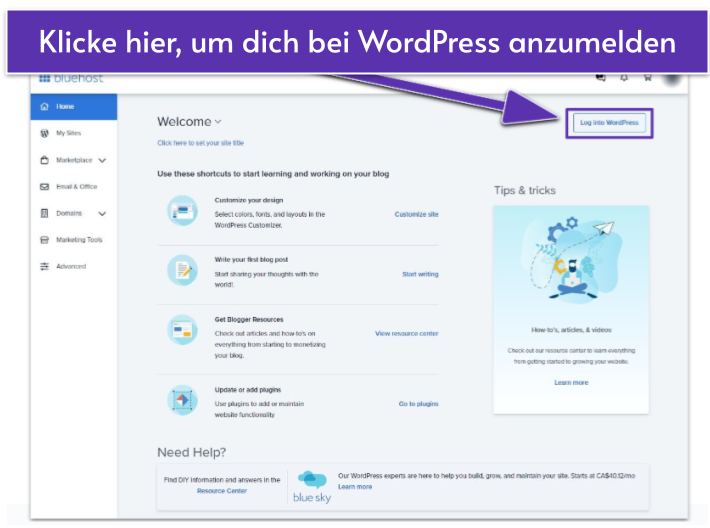The image size is (710, 528).
Task: Expand the Marketplace chevron
Action: click(x=102, y=160)
